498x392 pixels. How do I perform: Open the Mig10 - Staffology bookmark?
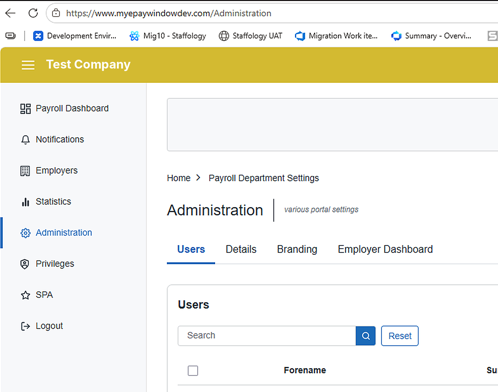point(168,36)
